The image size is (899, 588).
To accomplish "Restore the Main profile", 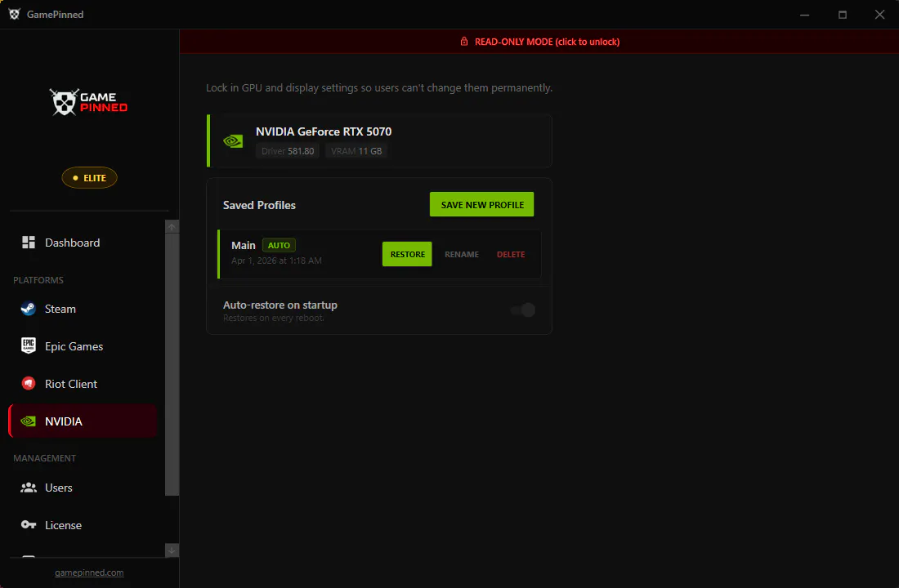I will point(407,254).
